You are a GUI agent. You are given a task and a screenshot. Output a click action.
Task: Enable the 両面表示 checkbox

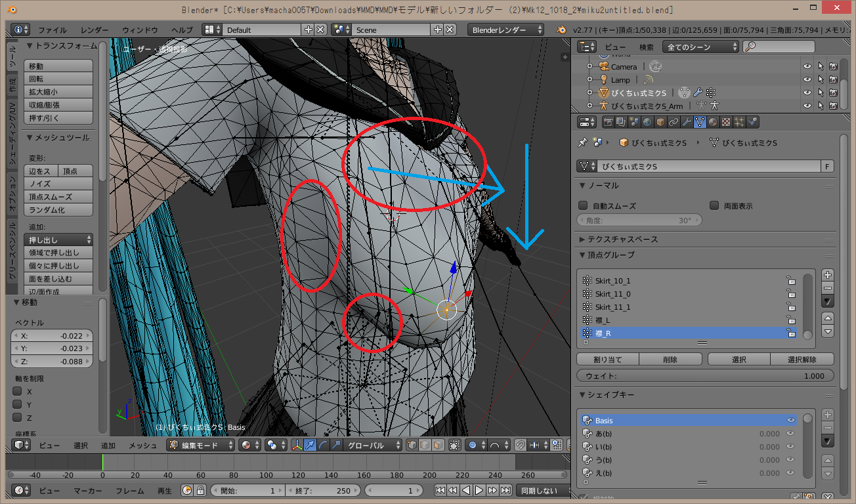(714, 205)
